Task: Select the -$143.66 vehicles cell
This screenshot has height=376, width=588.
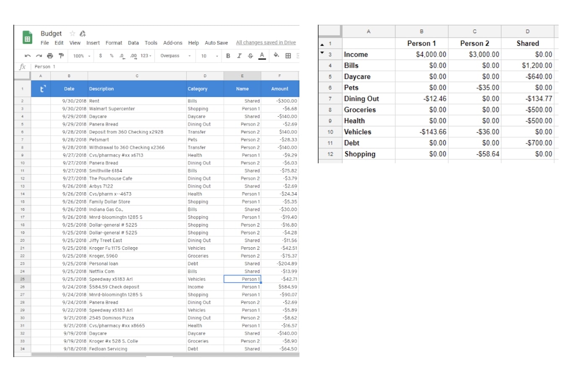Action: (421, 132)
